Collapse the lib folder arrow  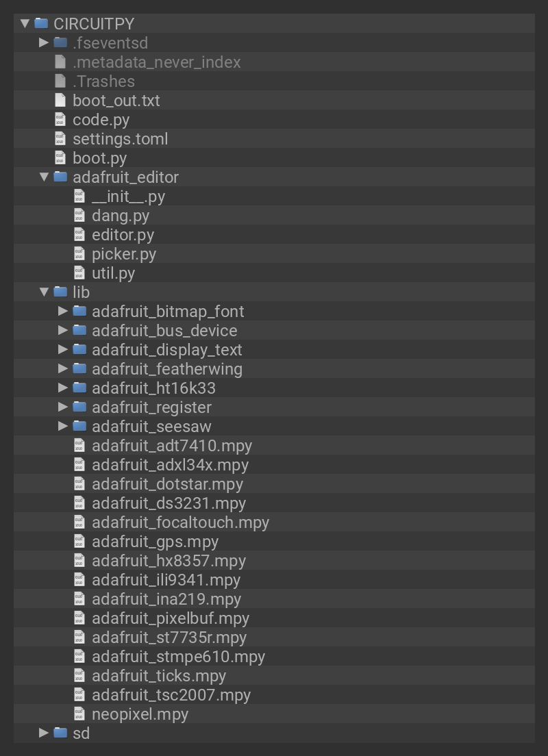pyautogui.click(x=44, y=292)
